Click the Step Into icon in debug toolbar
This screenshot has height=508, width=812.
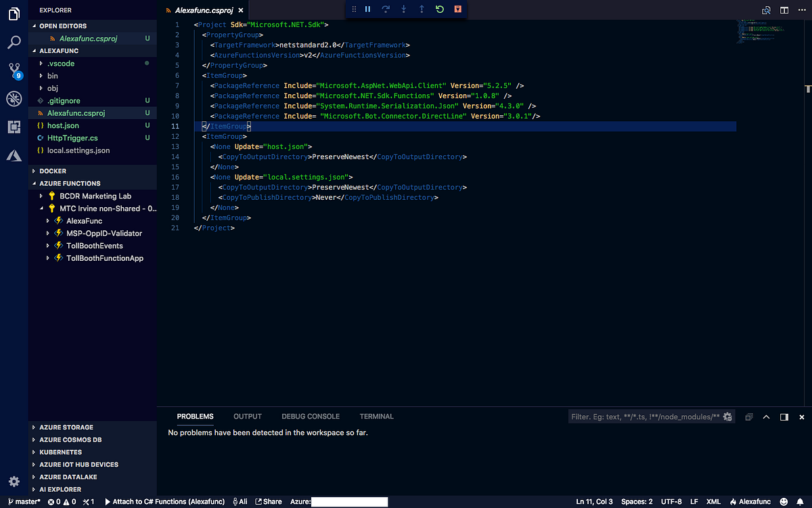coord(403,9)
